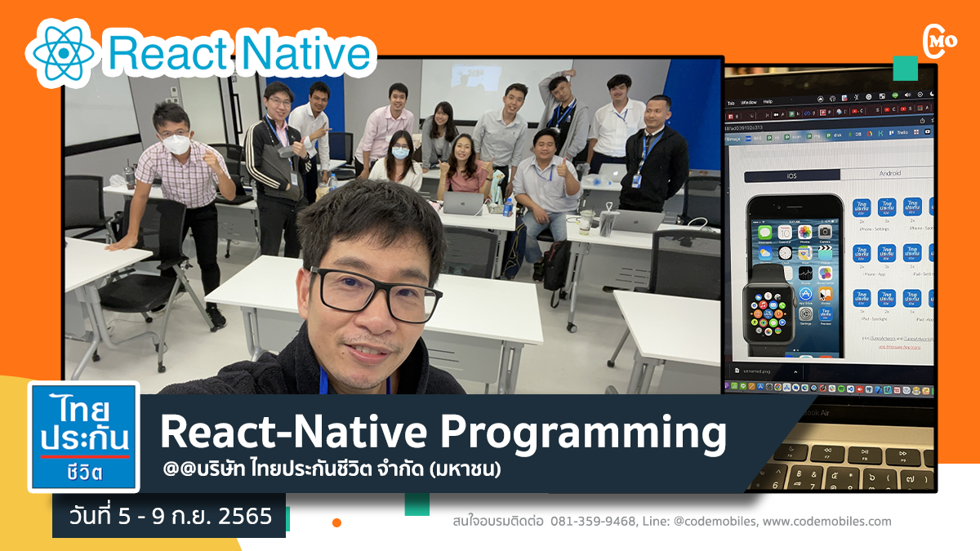
Task: Open the Now Playing menu bar icon
Action: coord(920,95)
